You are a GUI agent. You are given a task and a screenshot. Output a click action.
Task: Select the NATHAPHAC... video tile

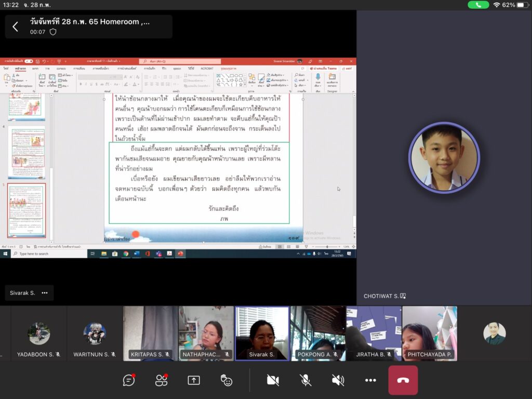(x=206, y=333)
